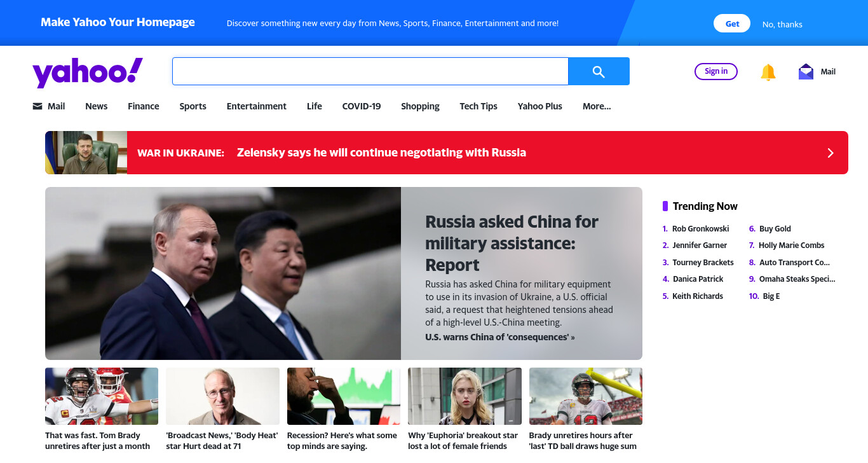Focus the Yahoo search input field
This screenshot has height=463, width=868.
[370, 71]
